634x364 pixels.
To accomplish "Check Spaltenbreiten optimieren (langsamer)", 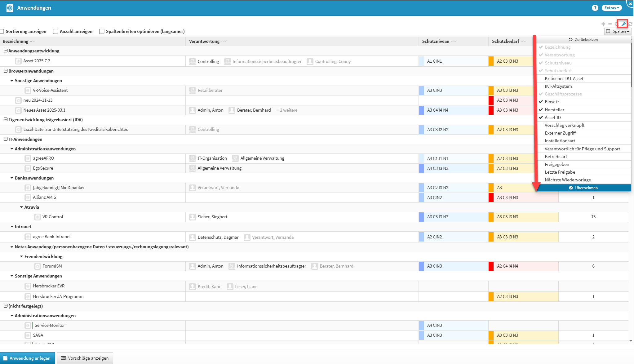I will 102,31.
